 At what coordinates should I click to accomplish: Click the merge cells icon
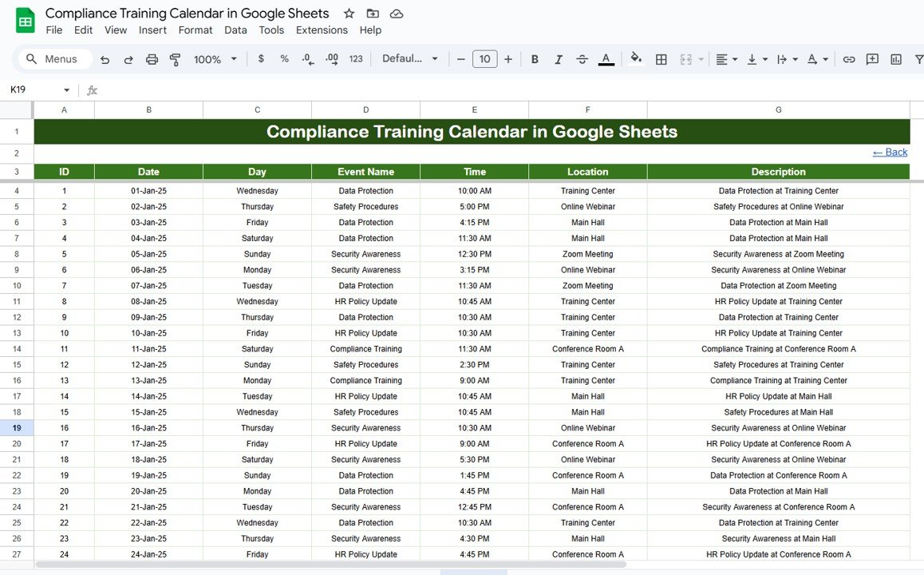tap(686, 59)
